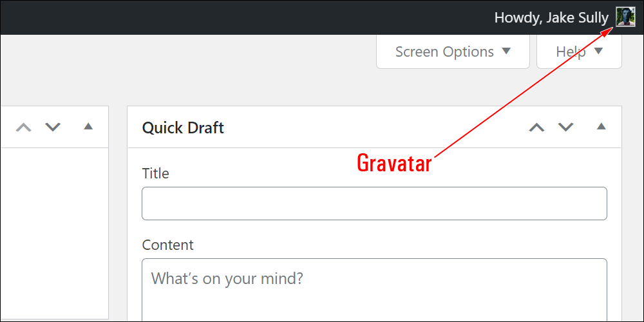
Task: Click the move-up chevron on the left widget
Action: click(x=23, y=128)
